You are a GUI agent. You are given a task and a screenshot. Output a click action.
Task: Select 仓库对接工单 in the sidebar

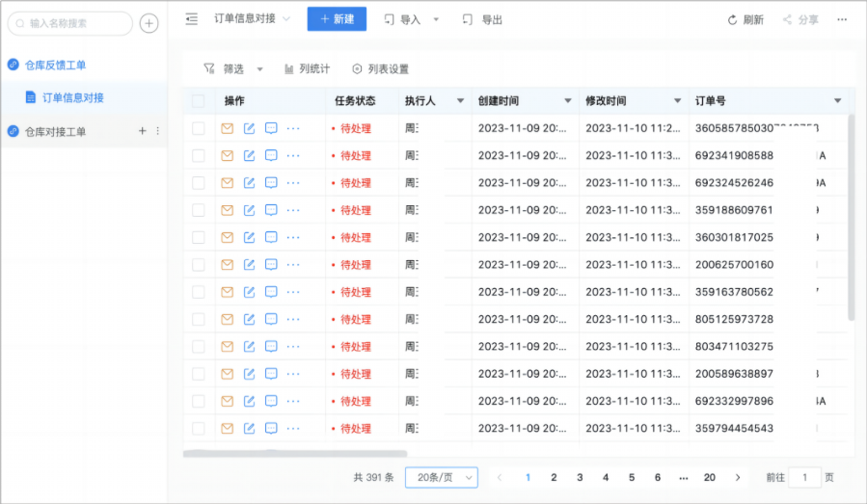(55, 131)
